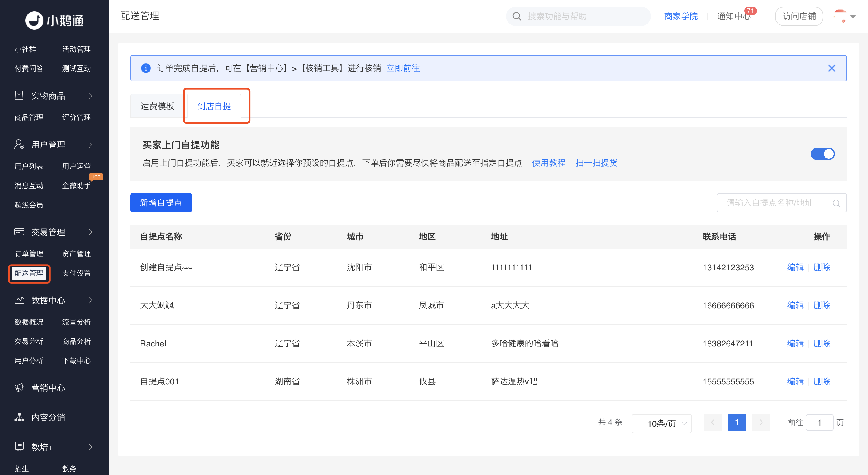Viewport: 868px width, 475px height.
Task: Click the HOT badge on 企微助手
Action: [x=96, y=177]
